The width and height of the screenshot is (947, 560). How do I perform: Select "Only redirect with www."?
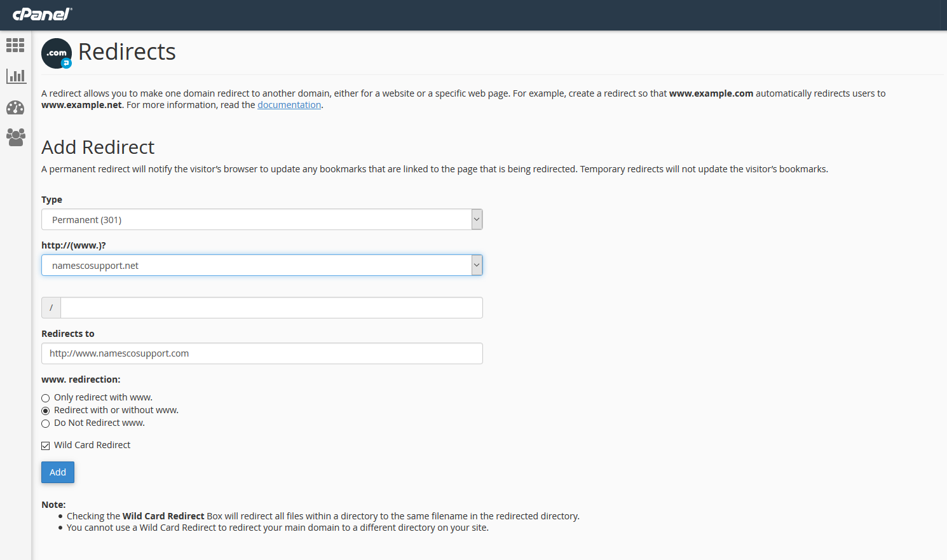click(45, 397)
